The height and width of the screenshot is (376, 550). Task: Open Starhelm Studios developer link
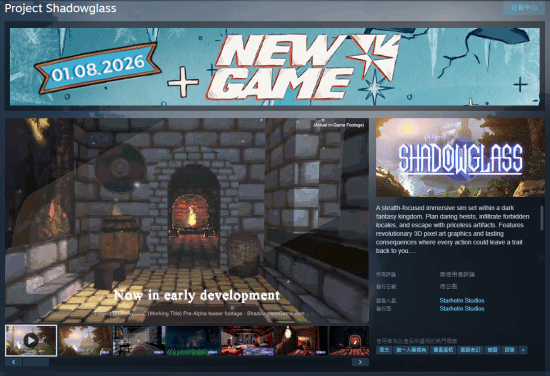pyautogui.click(x=462, y=301)
